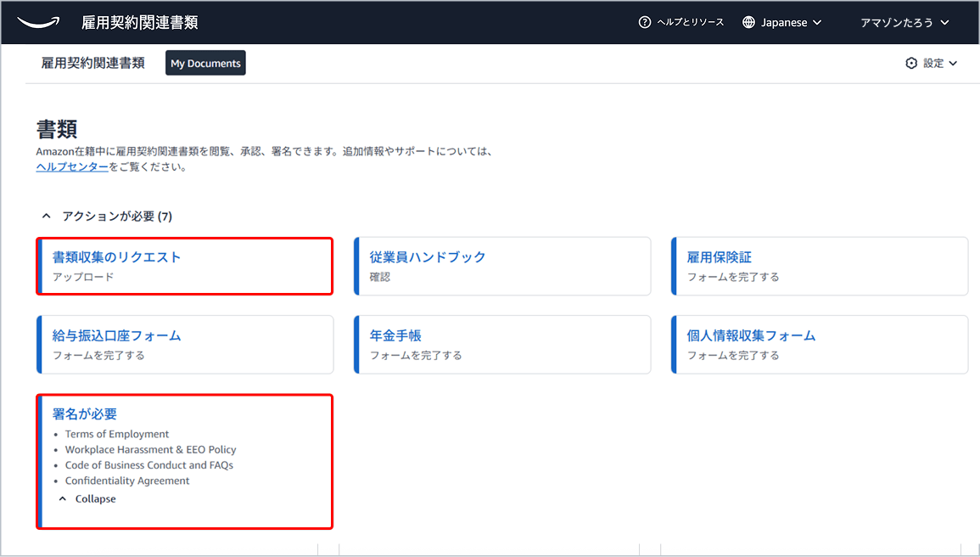Click the globe language icon

(748, 22)
